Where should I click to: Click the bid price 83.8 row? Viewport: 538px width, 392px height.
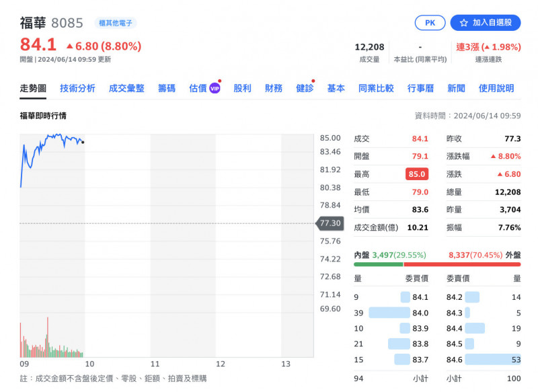pos(391,344)
